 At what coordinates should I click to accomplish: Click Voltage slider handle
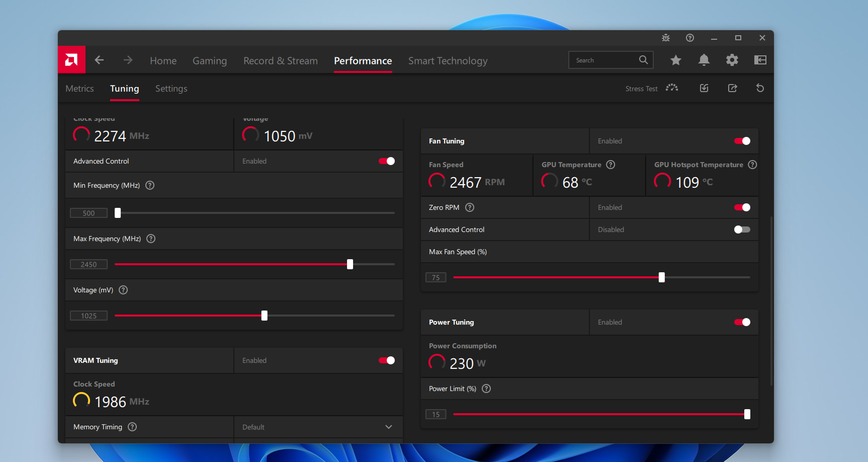tap(265, 316)
